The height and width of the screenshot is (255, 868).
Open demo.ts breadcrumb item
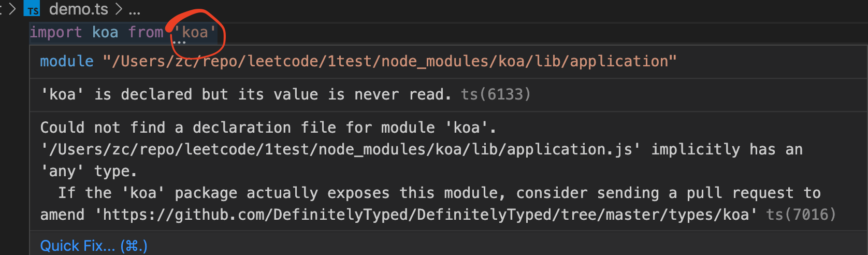tap(79, 9)
